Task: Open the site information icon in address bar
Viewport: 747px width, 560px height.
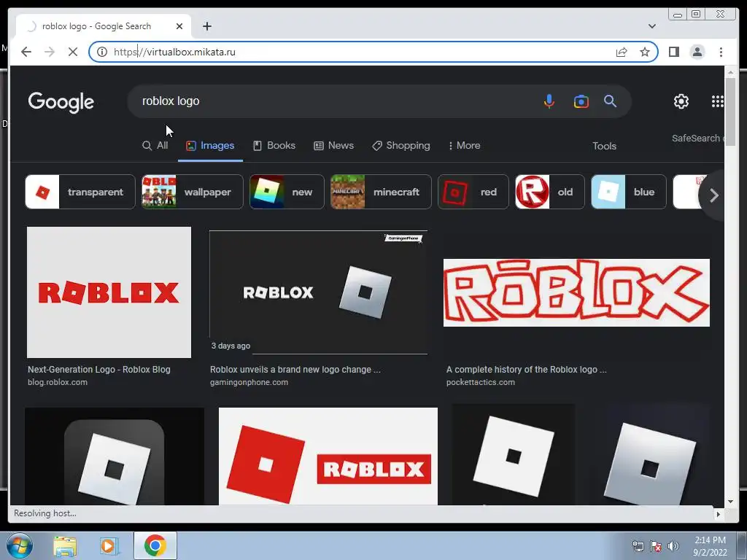Action: 102,52
